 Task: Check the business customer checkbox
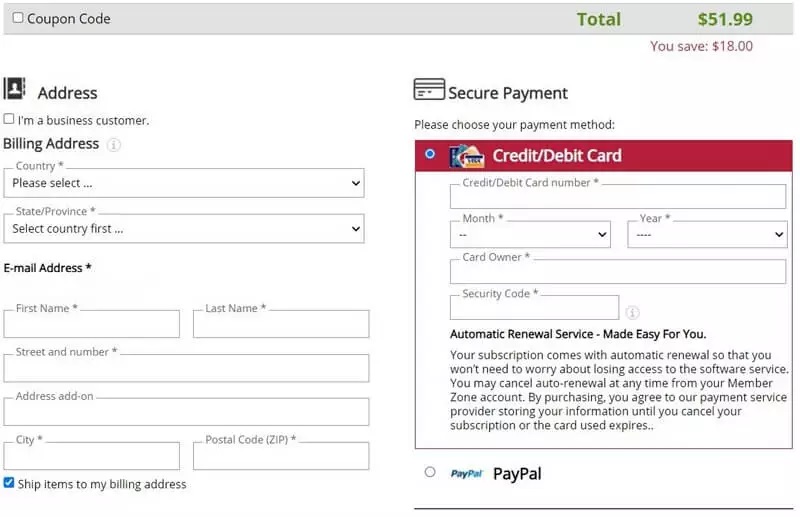[9, 119]
